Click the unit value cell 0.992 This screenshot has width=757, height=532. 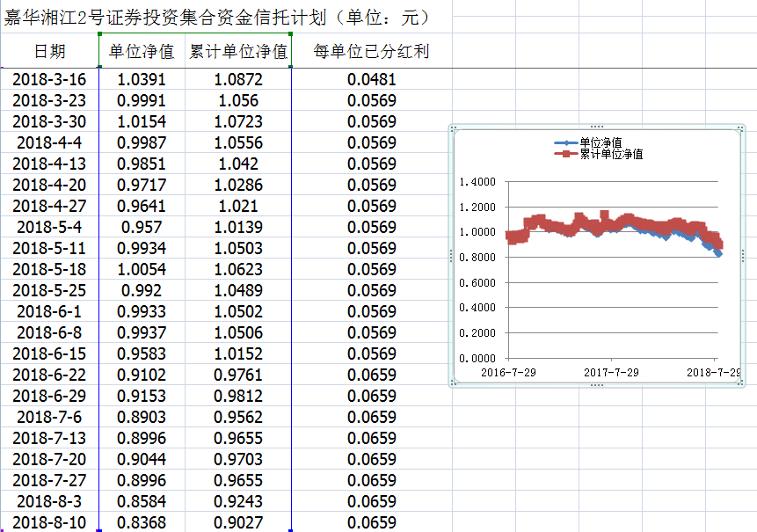tap(142, 290)
